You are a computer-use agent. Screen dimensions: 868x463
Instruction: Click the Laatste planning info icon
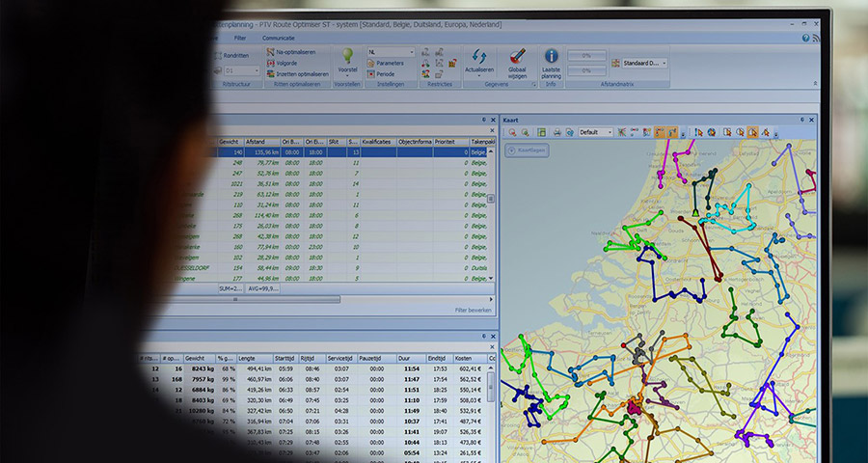coord(551,57)
